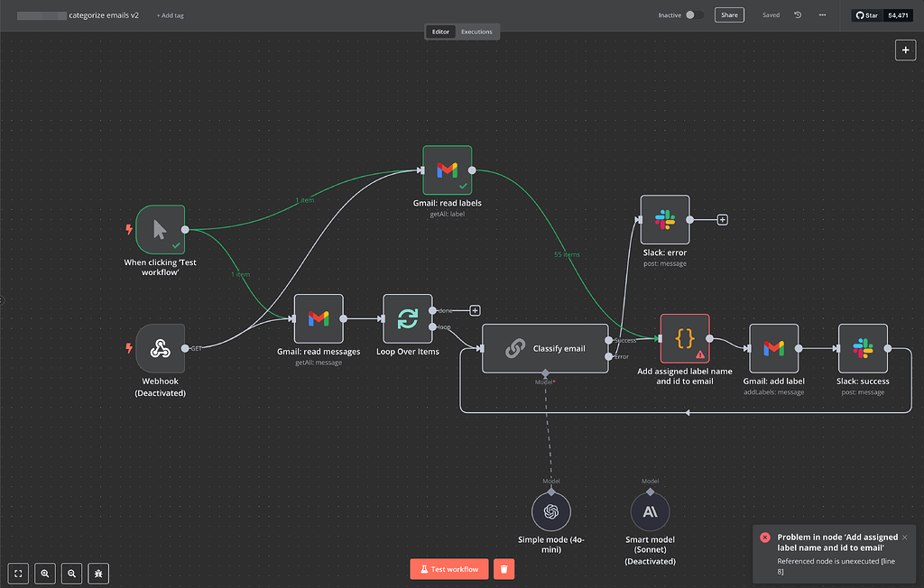Image resolution: width=924 pixels, height=588 pixels.
Task: Open the 'Smart model (Sonnet)' Anthropic node
Action: coord(650,510)
